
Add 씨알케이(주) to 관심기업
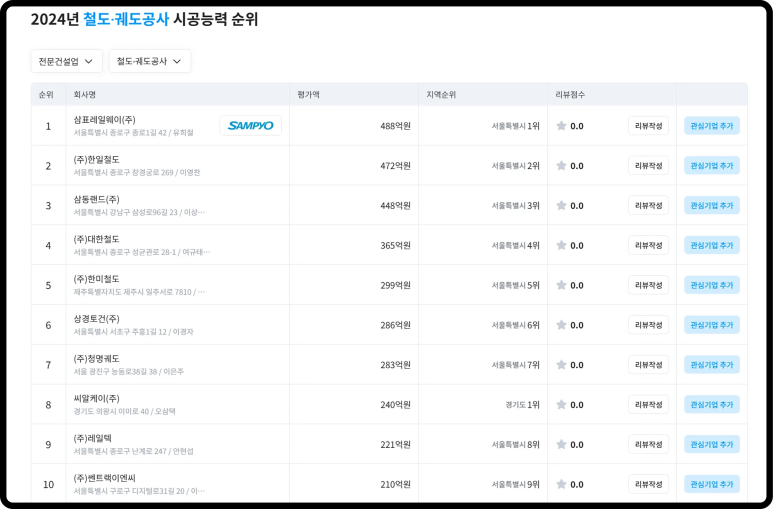point(712,404)
